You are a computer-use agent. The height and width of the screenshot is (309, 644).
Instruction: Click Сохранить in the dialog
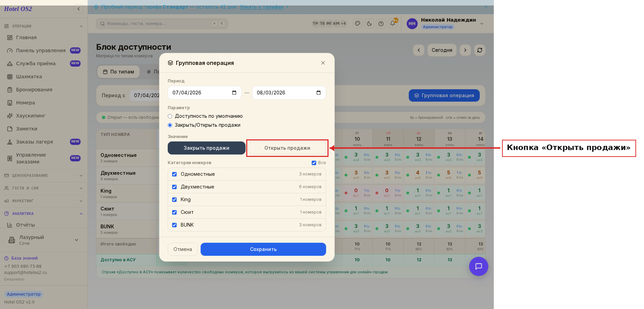(x=263, y=249)
